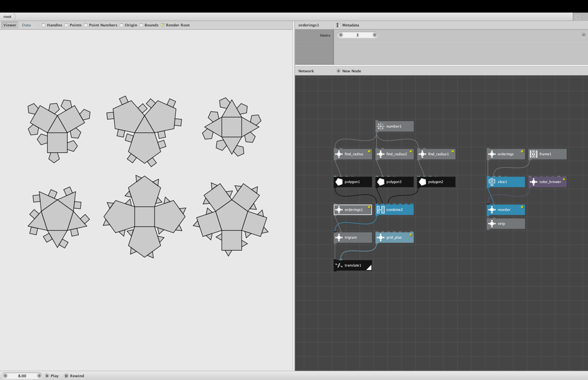Screen dimensions: 588x380
Task: Select the grid_plus node label
Action: 394,238
